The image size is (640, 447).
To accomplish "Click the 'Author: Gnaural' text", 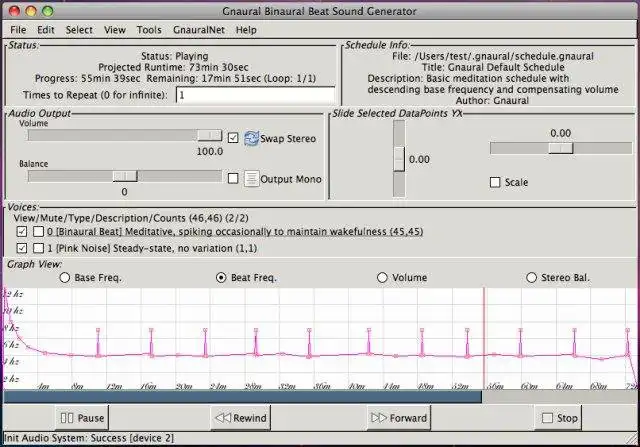I will [492, 100].
